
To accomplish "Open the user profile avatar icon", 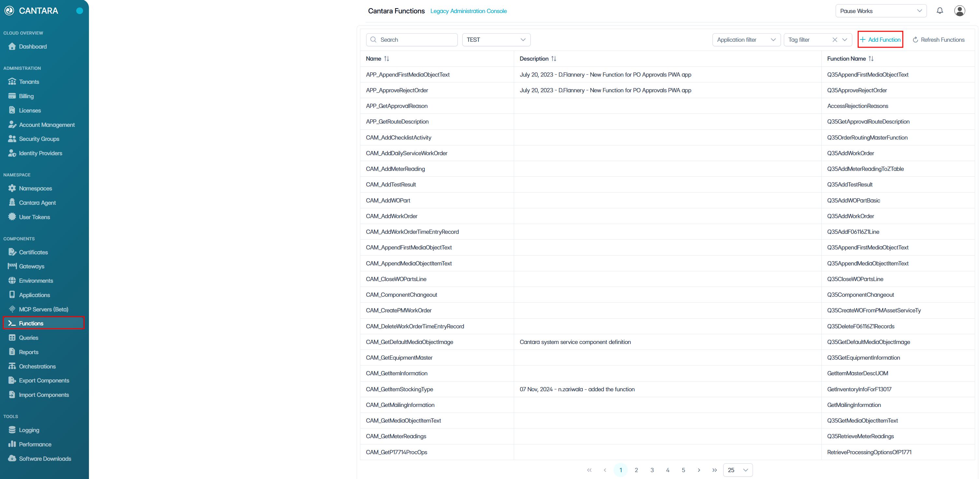I will pyautogui.click(x=959, y=11).
